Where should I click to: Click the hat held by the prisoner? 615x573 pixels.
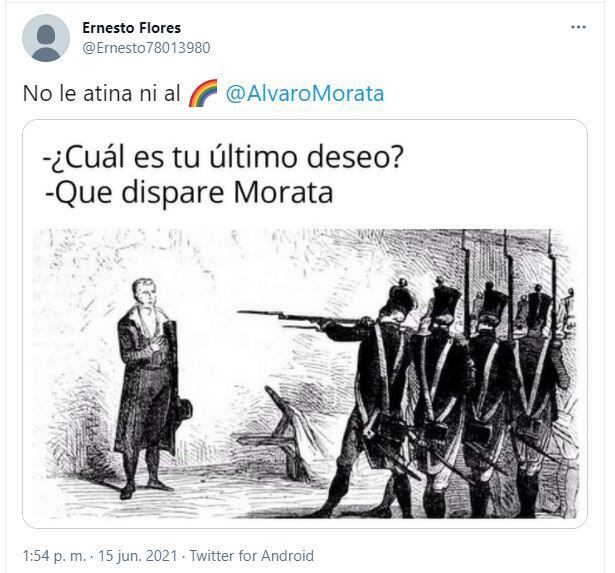[183, 411]
